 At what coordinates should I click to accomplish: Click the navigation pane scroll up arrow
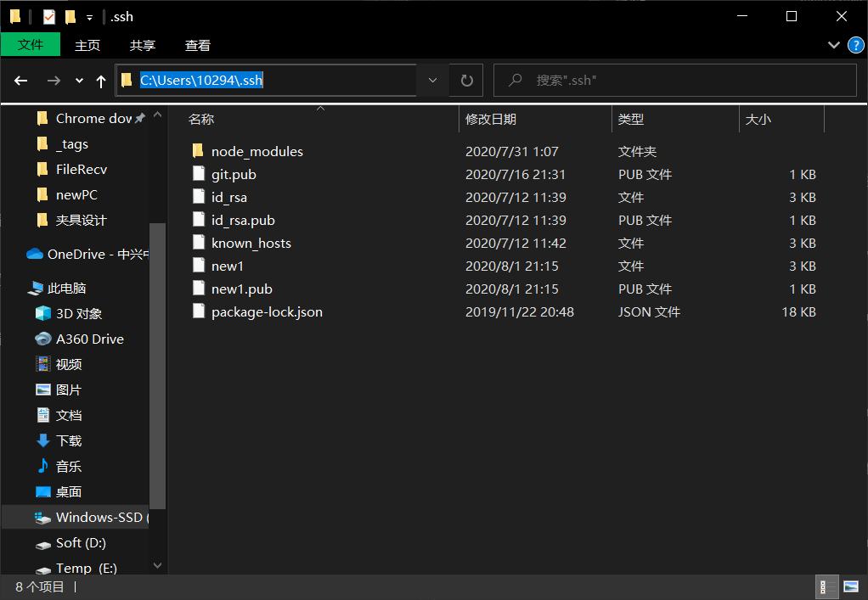(158, 115)
